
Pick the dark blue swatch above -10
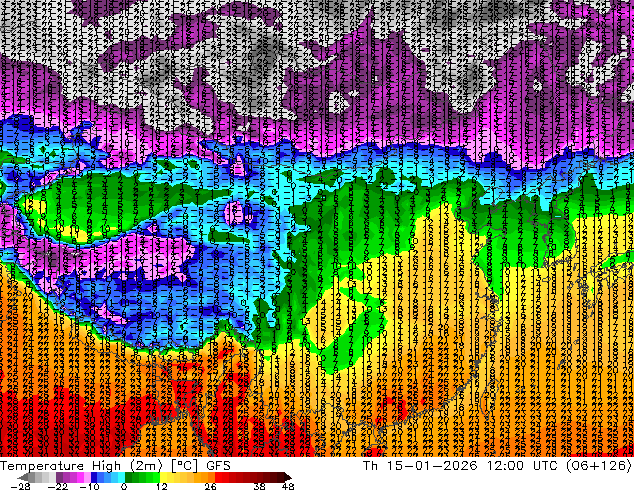click(94, 477)
